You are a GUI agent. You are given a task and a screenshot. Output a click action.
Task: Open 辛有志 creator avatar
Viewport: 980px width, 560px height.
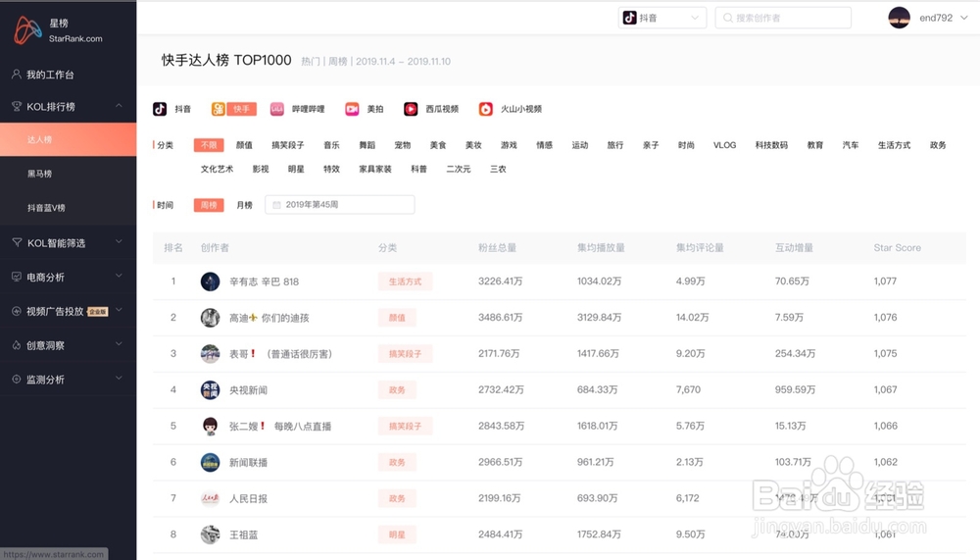(x=210, y=281)
